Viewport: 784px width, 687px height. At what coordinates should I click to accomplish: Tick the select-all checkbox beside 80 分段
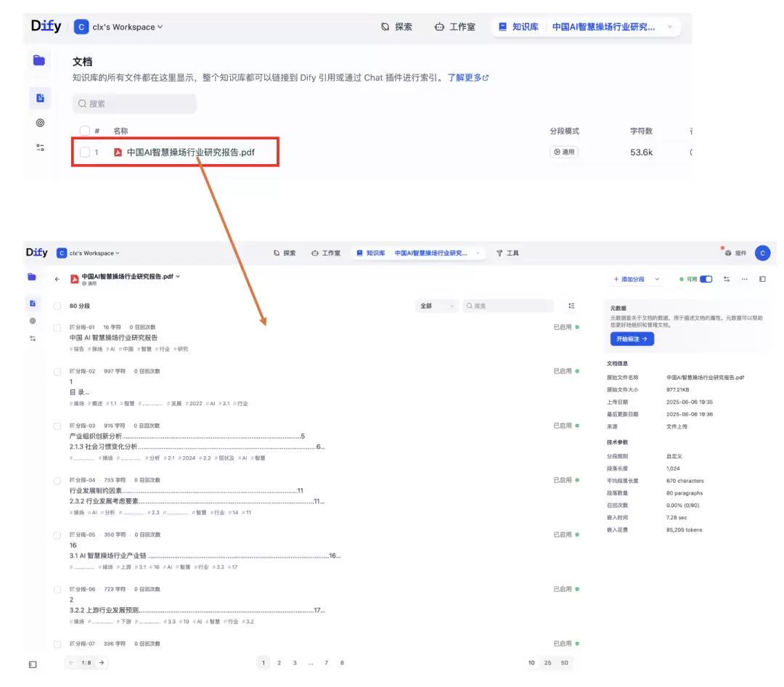pyautogui.click(x=57, y=306)
